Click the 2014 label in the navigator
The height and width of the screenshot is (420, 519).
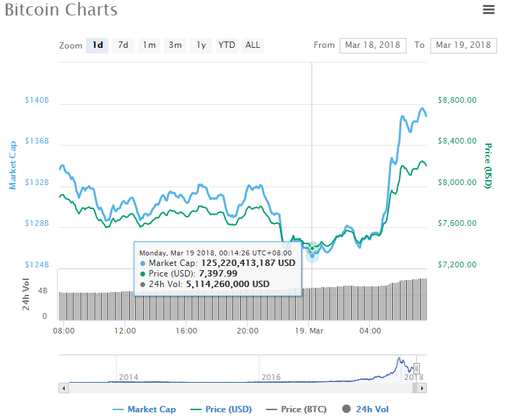point(129,377)
